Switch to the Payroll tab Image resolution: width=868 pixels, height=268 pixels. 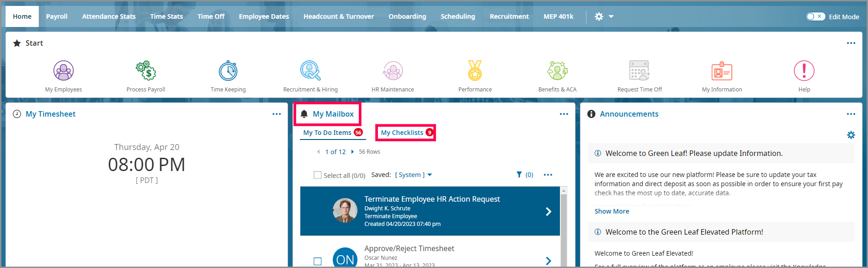pyautogui.click(x=57, y=16)
